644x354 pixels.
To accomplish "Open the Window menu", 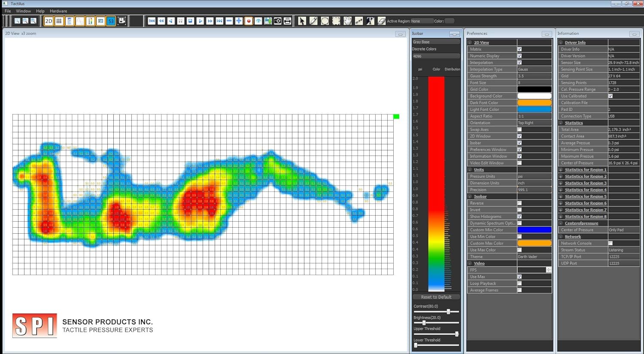I will [x=23, y=11].
